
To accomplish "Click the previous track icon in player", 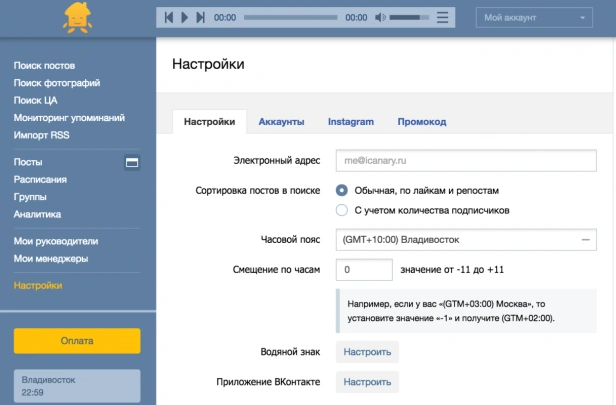I will tap(169, 17).
